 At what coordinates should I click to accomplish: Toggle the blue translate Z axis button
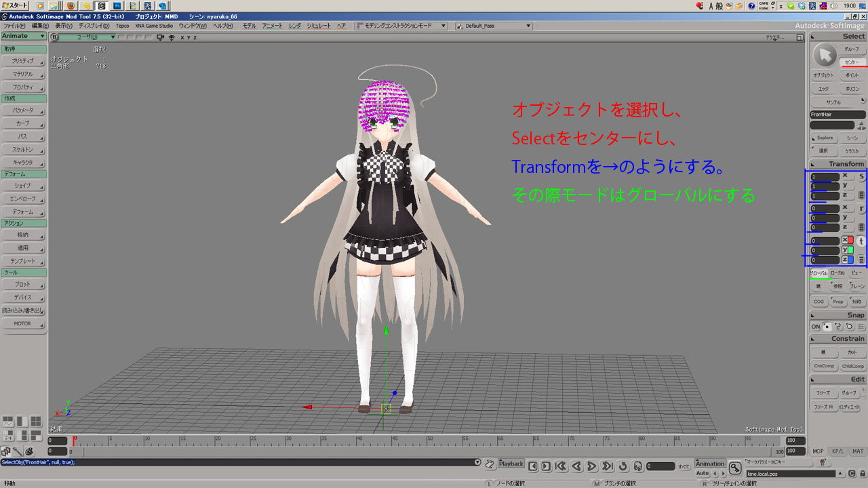848,260
